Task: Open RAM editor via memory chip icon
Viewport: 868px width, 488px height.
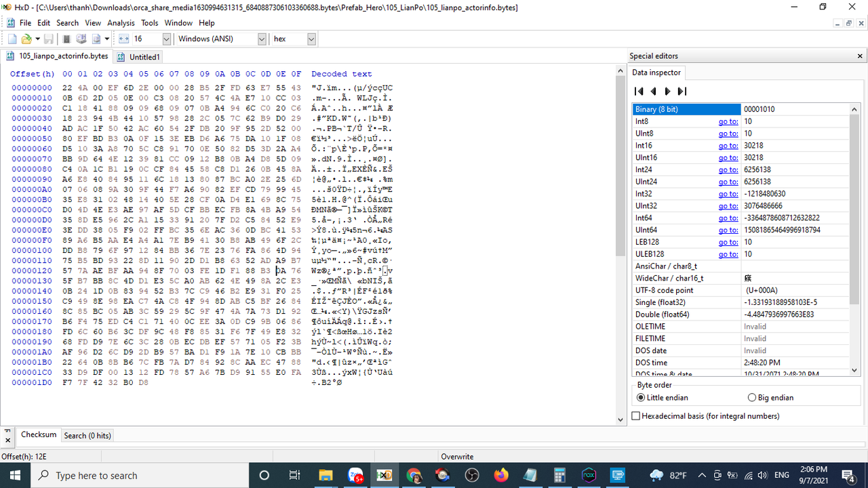Action: [67, 39]
